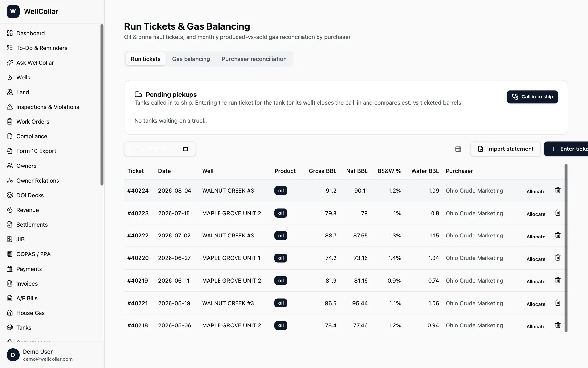This screenshot has height=368, width=588.
Task: Click date 2026-05-19 in the table
Action: point(174,303)
